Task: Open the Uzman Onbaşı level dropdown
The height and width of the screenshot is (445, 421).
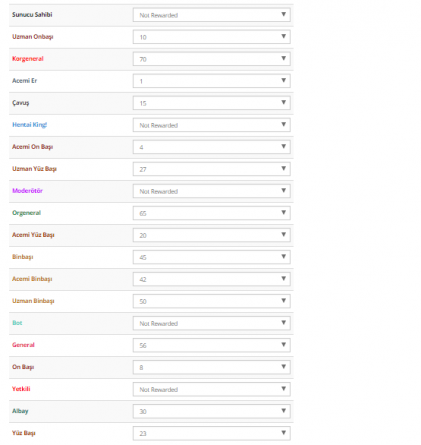Action: (x=211, y=37)
